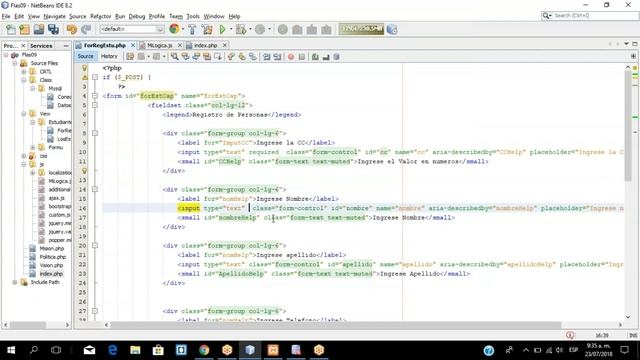Select ajax.js in the project tree

56,198
